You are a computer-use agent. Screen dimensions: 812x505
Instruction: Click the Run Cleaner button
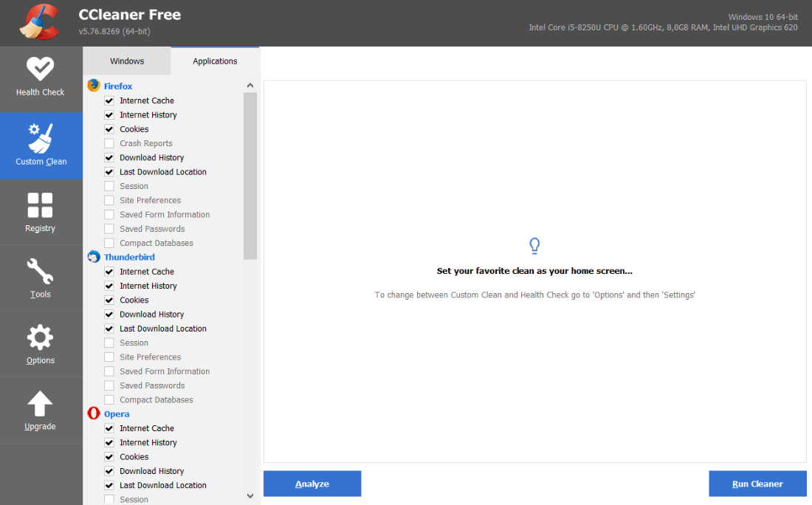click(x=757, y=484)
